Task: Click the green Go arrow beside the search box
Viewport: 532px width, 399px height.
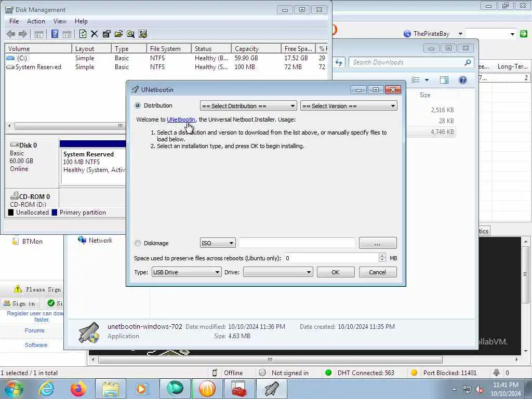Action: pyautogui.click(x=524, y=34)
